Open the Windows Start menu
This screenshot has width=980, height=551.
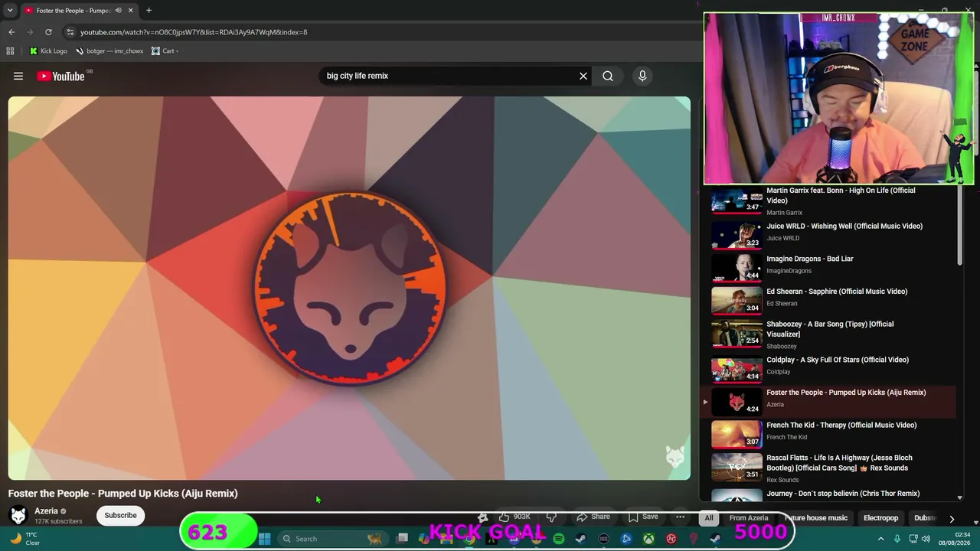[x=264, y=539]
